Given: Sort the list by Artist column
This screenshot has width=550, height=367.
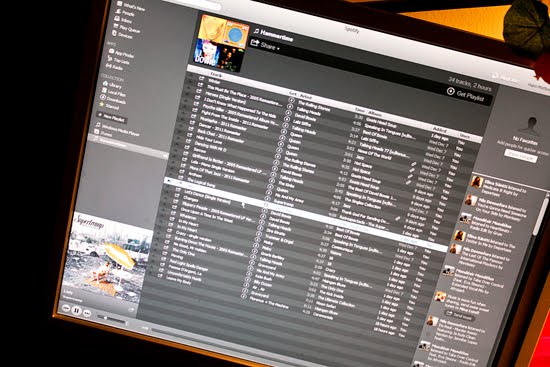Looking at the screenshot, I should tap(305, 96).
